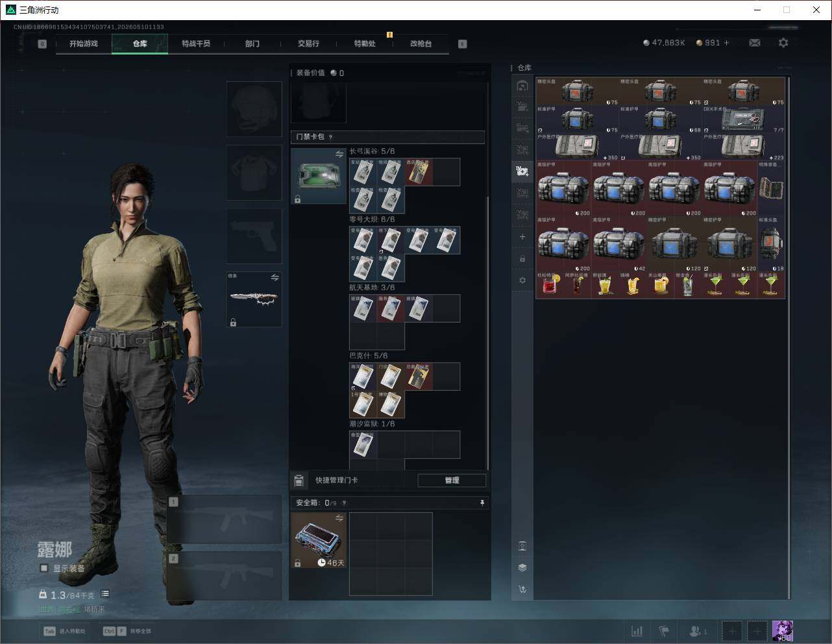This screenshot has width=832, height=644.
Task: Open warehouse sidebar settings gear
Action: coord(522,280)
